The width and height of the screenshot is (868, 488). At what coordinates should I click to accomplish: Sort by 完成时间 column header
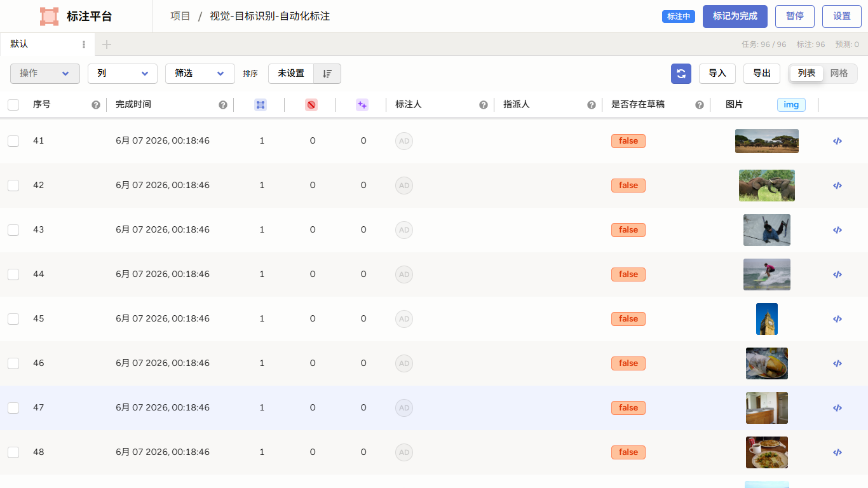click(133, 105)
